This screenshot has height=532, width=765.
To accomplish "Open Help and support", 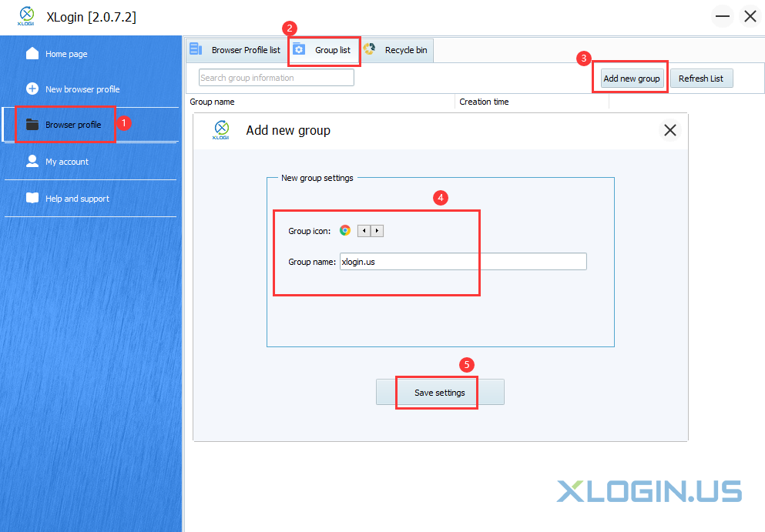I will pyautogui.click(x=77, y=199).
